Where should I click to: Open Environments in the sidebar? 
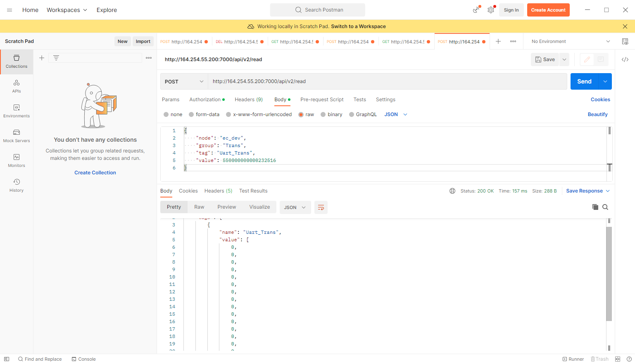click(17, 111)
